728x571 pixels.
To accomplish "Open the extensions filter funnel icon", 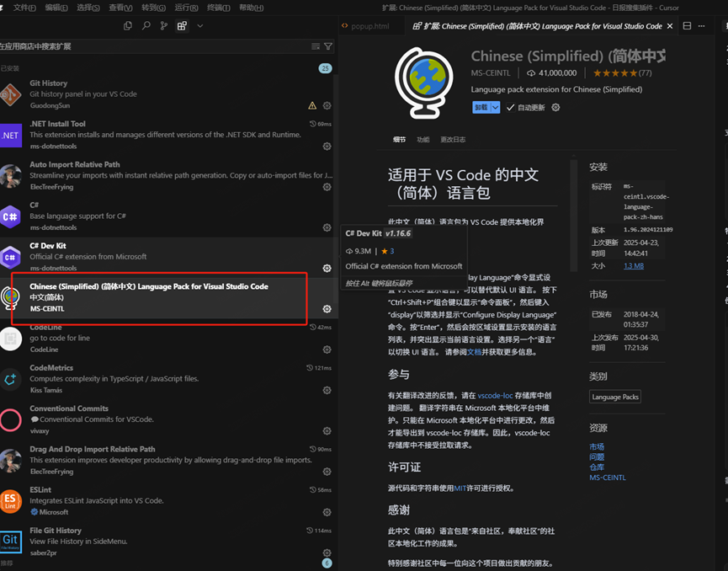I will coord(328,46).
